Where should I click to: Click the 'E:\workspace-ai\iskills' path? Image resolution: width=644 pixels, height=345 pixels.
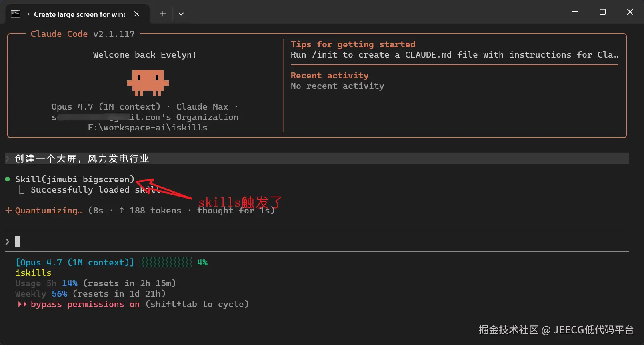pos(148,128)
